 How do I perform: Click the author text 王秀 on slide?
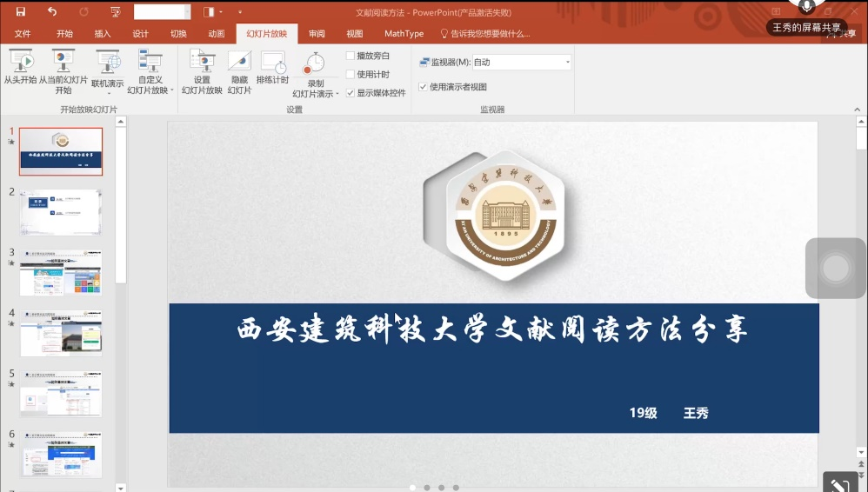pyautogui.click(x=696, y=413)
